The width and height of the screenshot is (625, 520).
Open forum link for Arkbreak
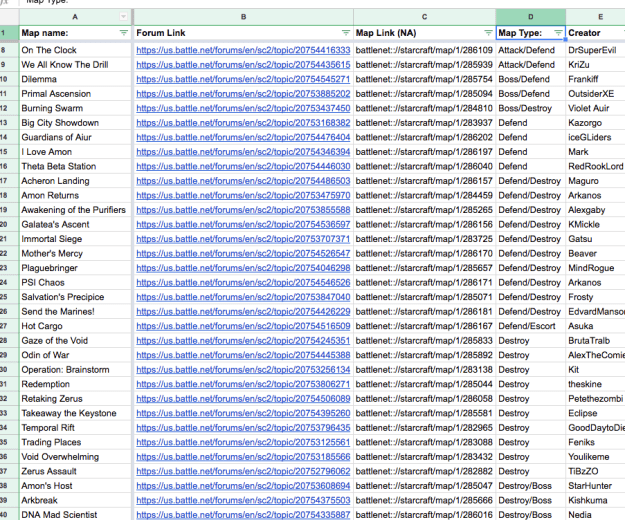pos(243,500)
